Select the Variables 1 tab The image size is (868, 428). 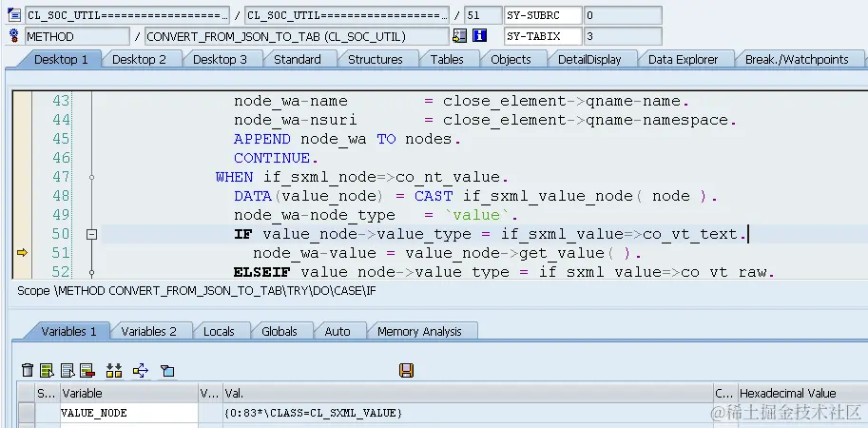coord(68,331)
